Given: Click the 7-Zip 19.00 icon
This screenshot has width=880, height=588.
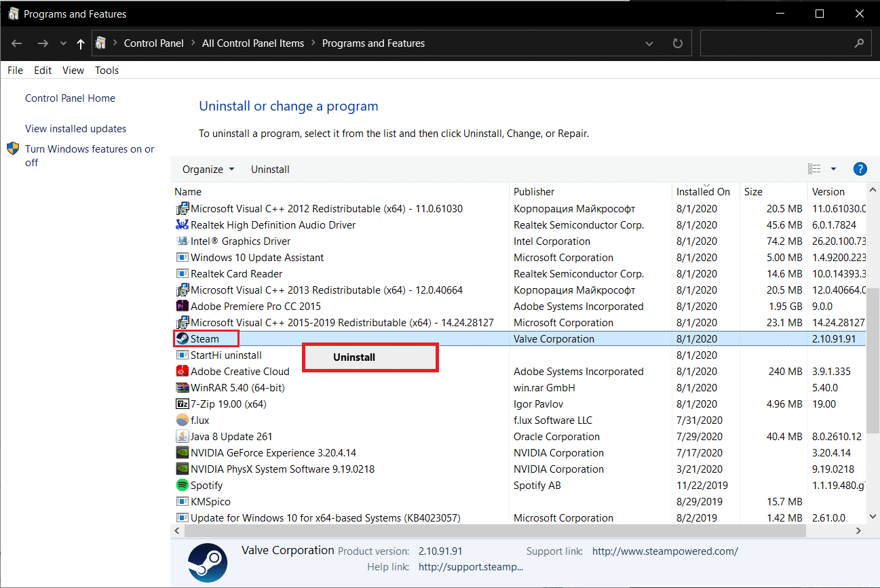Looking at the screenshot, I should [182, 404].
